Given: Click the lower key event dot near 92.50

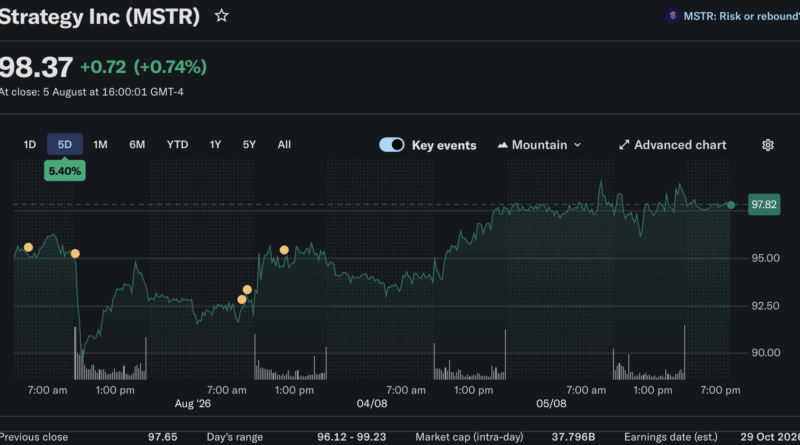Looking at the screenshot, I should pyautogui.click(x=242, y=300).
